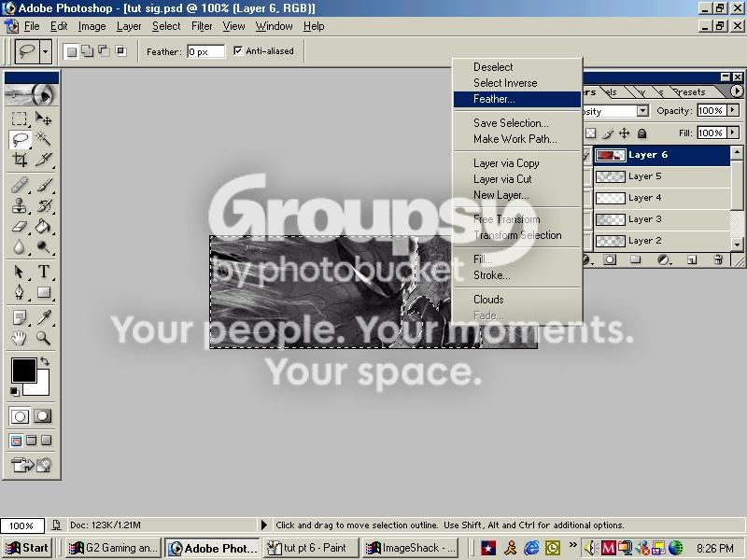
Task: Switch to the Presets tab
Action: [690, 91]
